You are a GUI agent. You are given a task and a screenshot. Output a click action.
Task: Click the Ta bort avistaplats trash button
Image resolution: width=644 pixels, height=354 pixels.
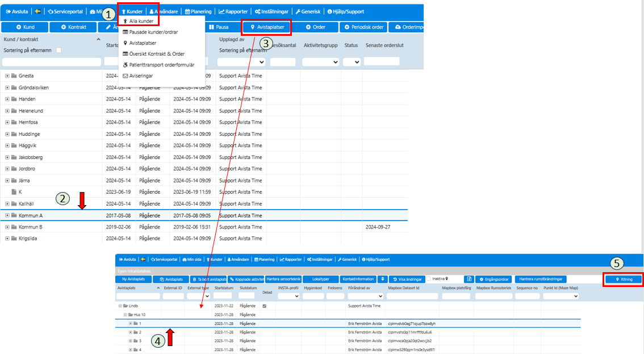click(x=208, y=279)
